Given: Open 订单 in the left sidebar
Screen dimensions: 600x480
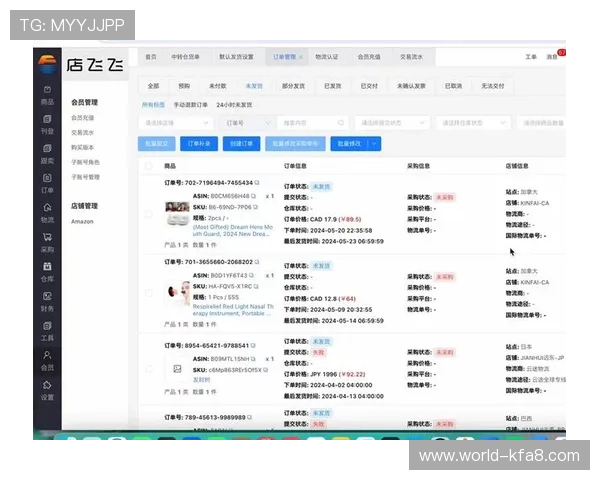Looking at the screenshot, I should pyautogui.click(x=47, y=184).
